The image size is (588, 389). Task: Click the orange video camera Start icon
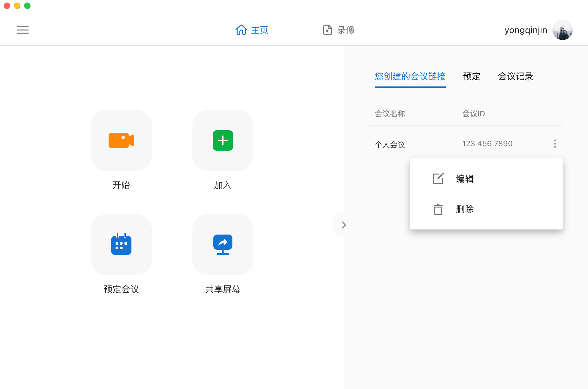[x=121, y=140]
